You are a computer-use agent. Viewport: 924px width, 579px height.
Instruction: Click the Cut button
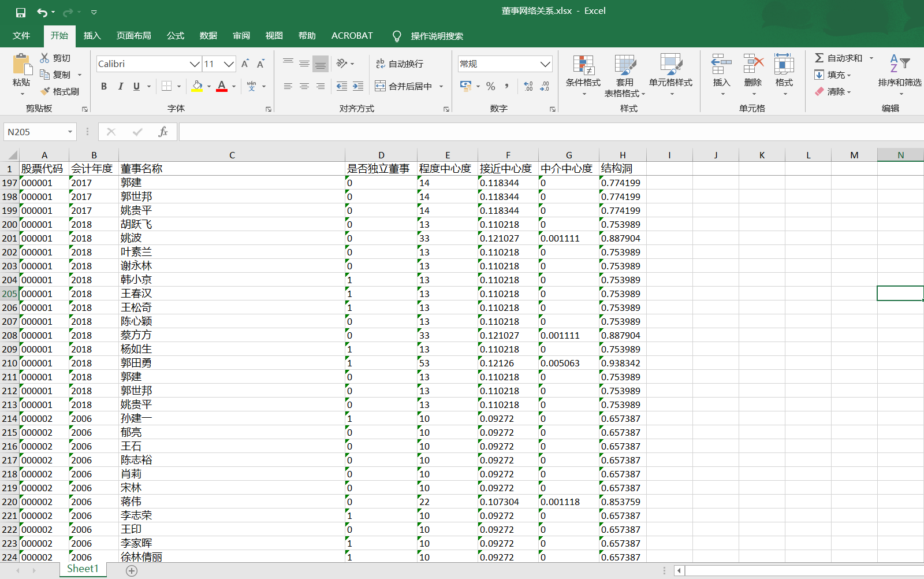pos(55,58)
